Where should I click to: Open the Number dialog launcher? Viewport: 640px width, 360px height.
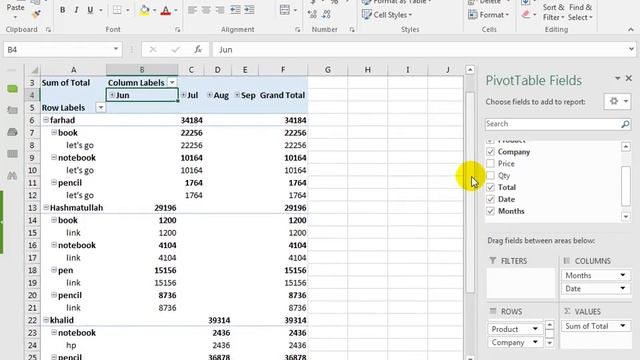point(352,30)
